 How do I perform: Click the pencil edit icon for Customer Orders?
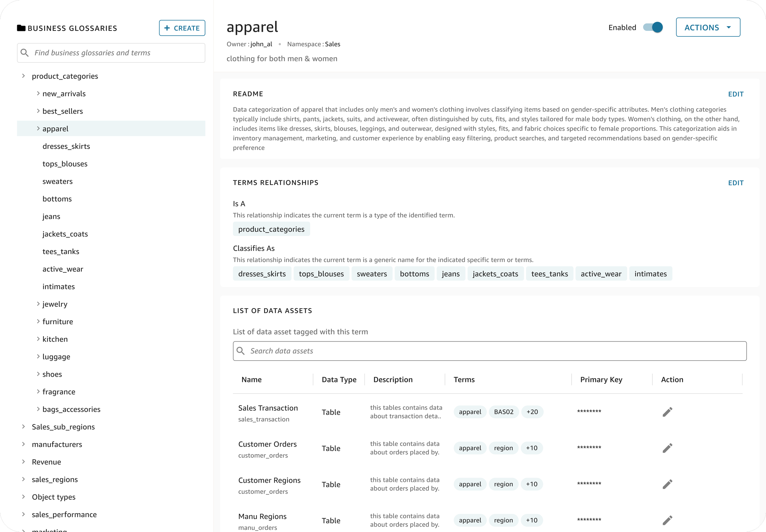coord(667,448)
